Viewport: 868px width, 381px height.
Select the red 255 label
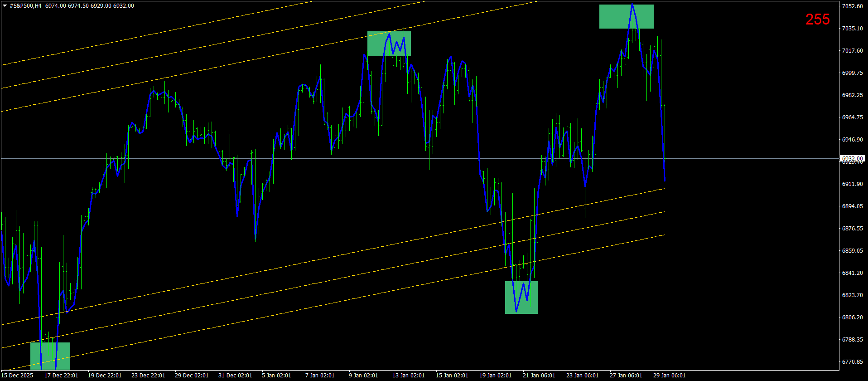point(818,19)
